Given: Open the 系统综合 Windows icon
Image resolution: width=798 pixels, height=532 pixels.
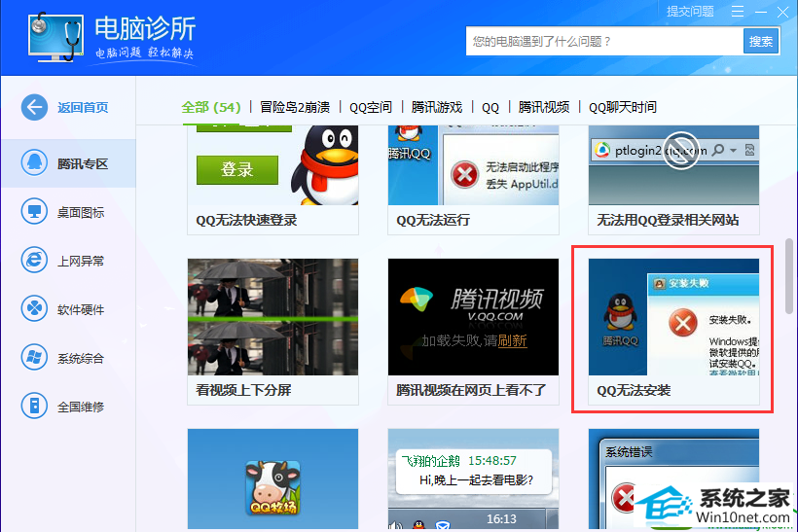Looking at the screenshot, I should [34, 357].
